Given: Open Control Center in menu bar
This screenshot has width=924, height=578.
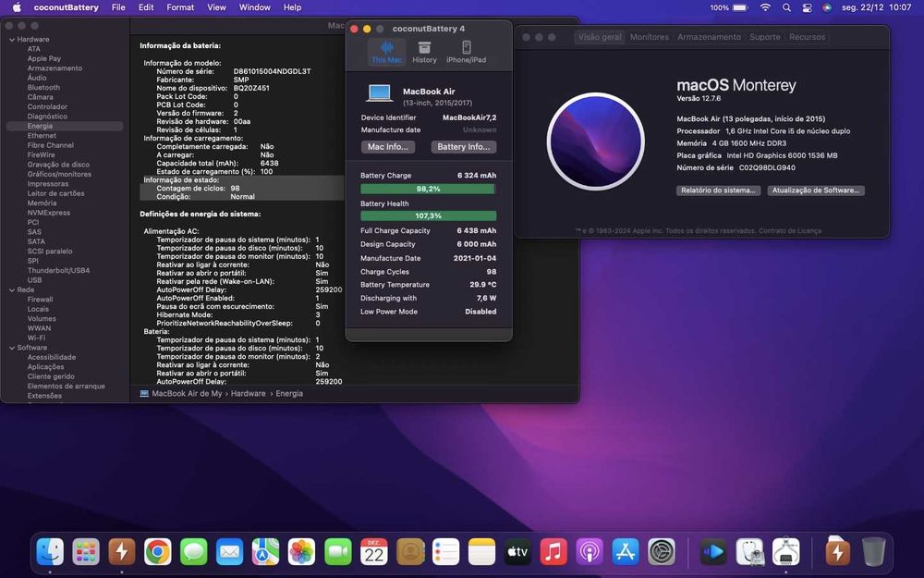Looking at the screenshot, I should (x=808, y=7).
